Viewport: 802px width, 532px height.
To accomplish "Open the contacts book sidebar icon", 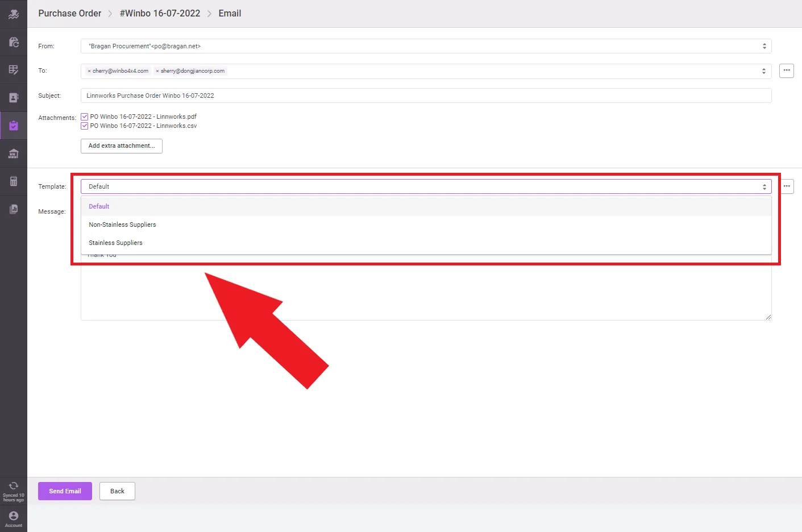I will 14,98.
